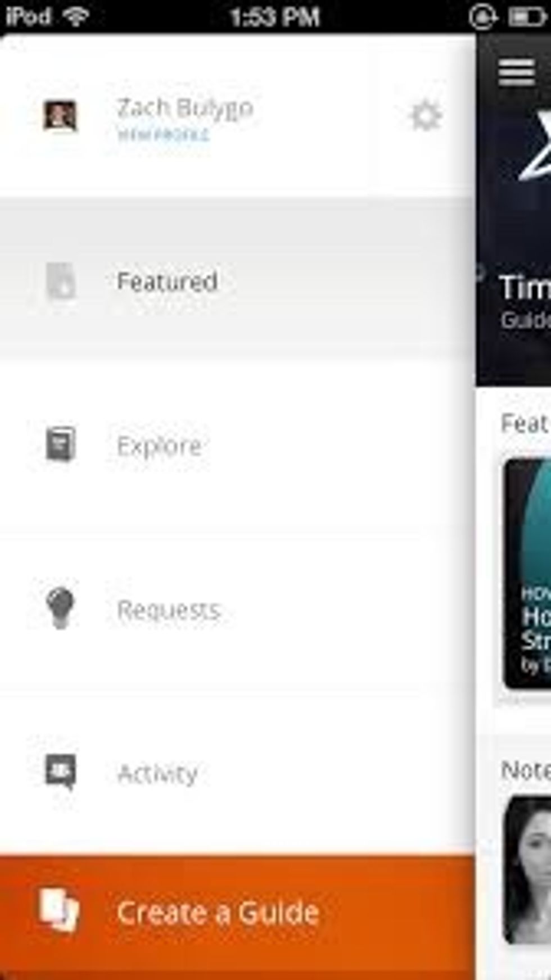This screenshot has width=551, height=980.
Task: Open the Featured menu item
Action: pos(237,281)
